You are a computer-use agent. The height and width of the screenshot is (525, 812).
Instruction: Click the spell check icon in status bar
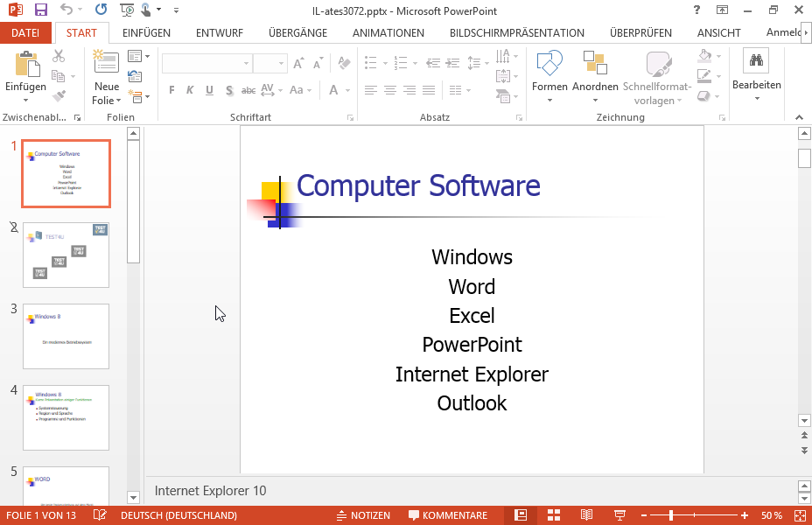pyautogui.click(x=100, y=515)
